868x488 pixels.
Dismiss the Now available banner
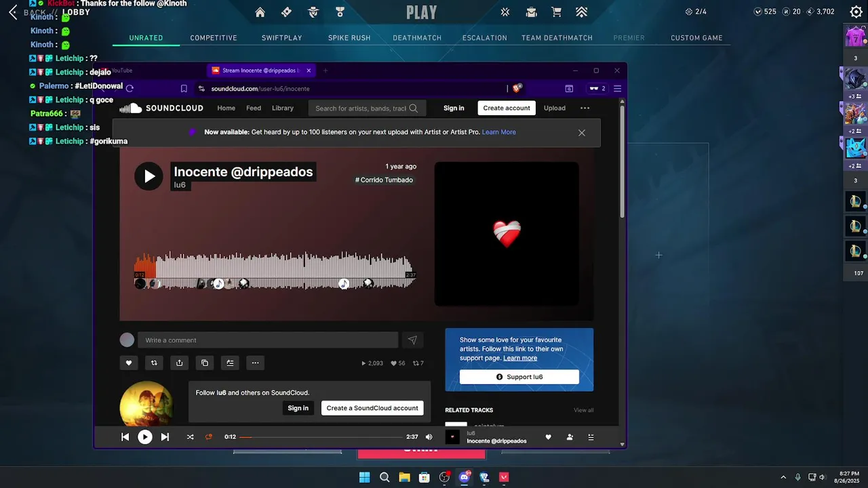point(582,133)
